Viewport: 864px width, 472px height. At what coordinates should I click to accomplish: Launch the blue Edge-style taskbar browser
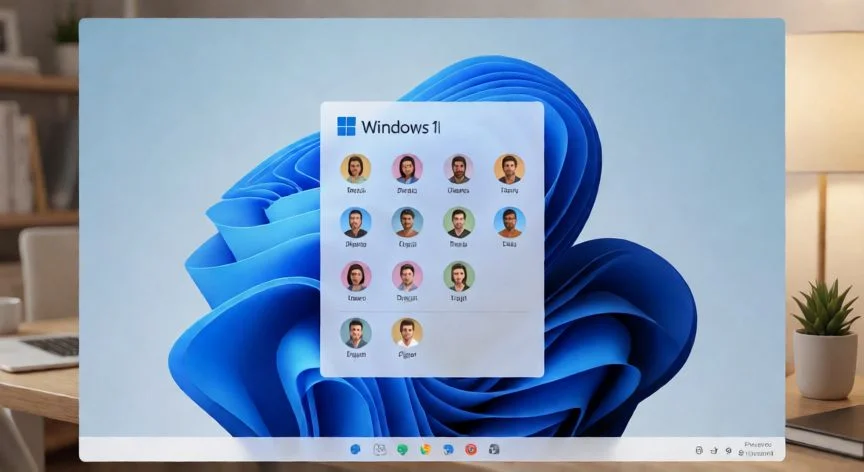[448, 449]
